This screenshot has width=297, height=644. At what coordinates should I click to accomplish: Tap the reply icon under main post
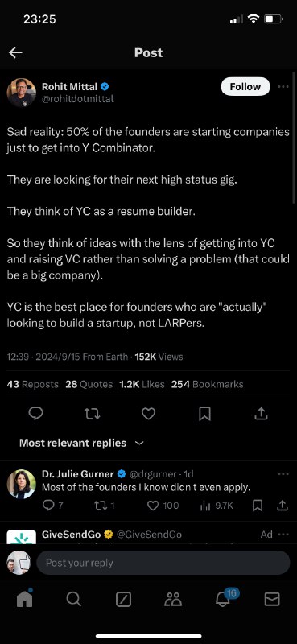35,414
